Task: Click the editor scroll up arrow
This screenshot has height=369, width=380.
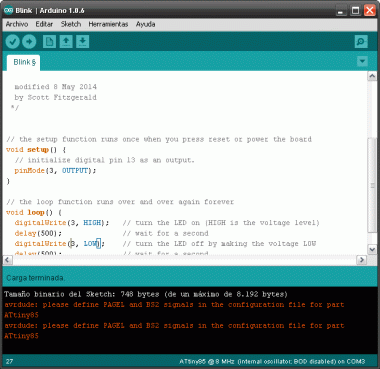Action: [x=372, y=76]
